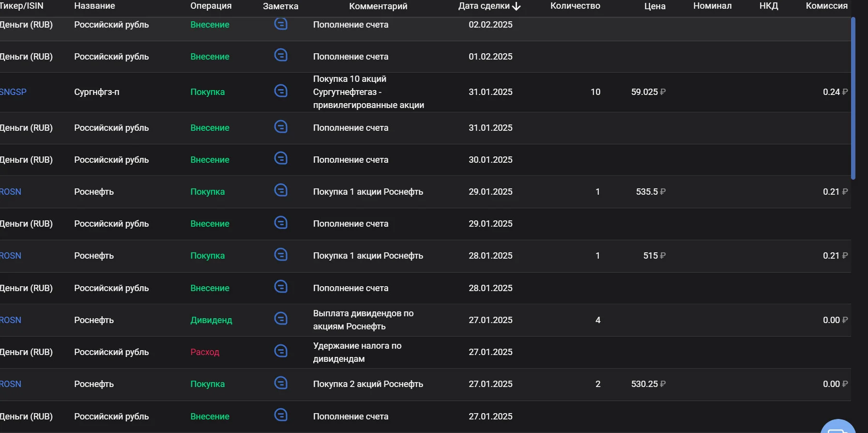The height and width of the screenshot is (433, 868).
Task: Select price 535.5 ₽ cell
Action: tap(651, 192)
